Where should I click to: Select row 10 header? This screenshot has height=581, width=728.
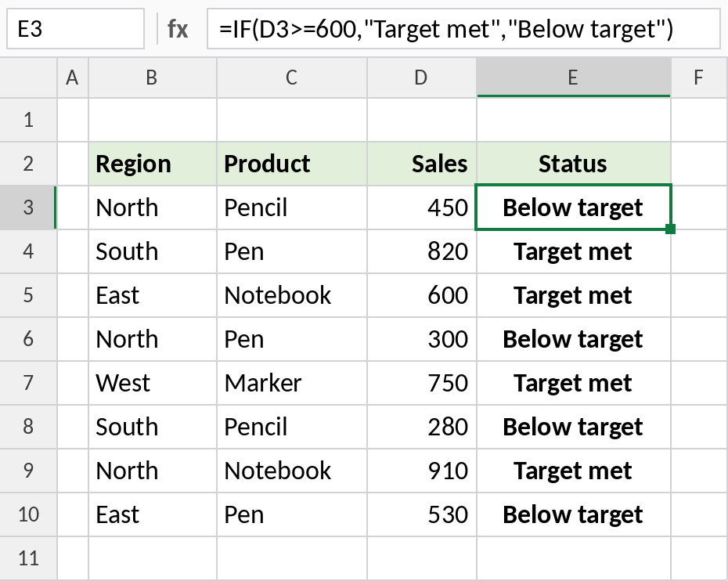coord(28,514)
